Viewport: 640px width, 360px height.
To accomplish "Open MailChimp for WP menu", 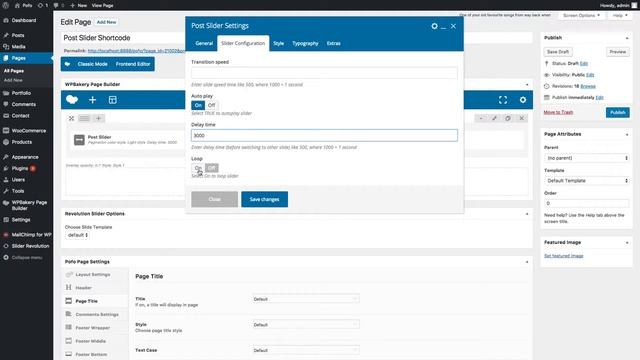I will pos(31,235).
